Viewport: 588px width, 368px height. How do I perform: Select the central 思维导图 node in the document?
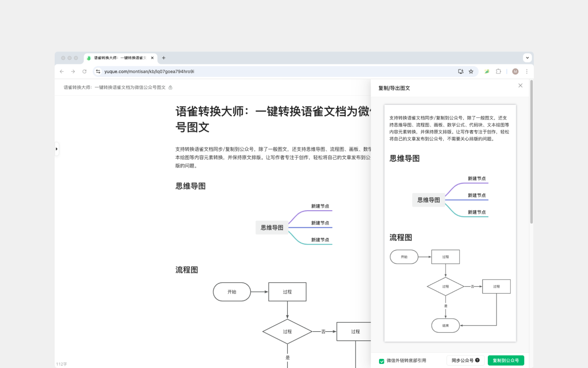[272, 228]
